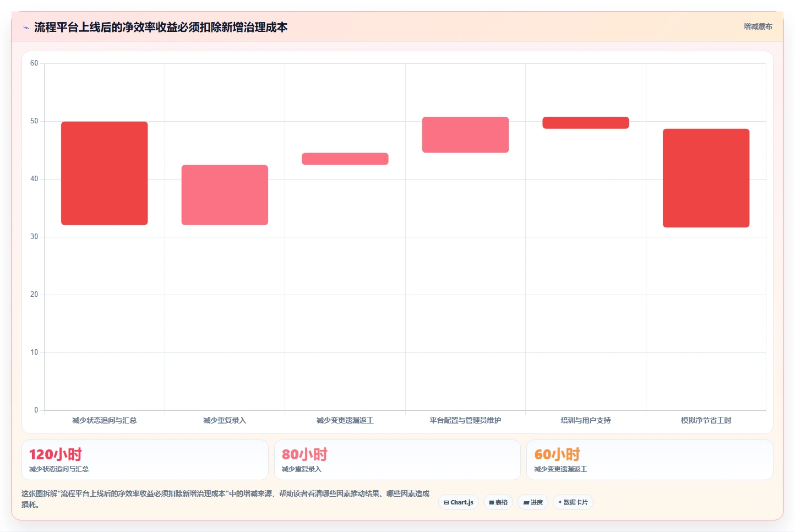Click the 减少状态追问与汇总 waterfall bar
This screenshot has height=532, width=795.
click(x=105, y=173)
